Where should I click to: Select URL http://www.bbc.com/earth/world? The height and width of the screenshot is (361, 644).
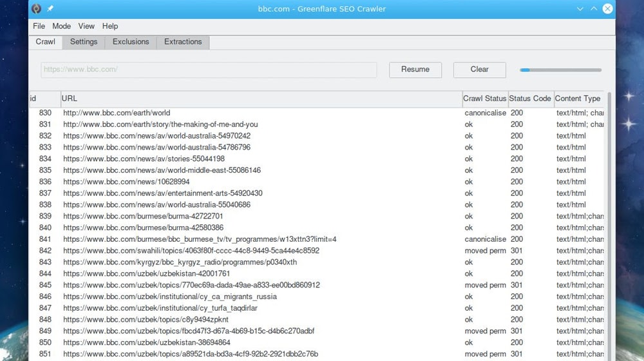[117, 113]
